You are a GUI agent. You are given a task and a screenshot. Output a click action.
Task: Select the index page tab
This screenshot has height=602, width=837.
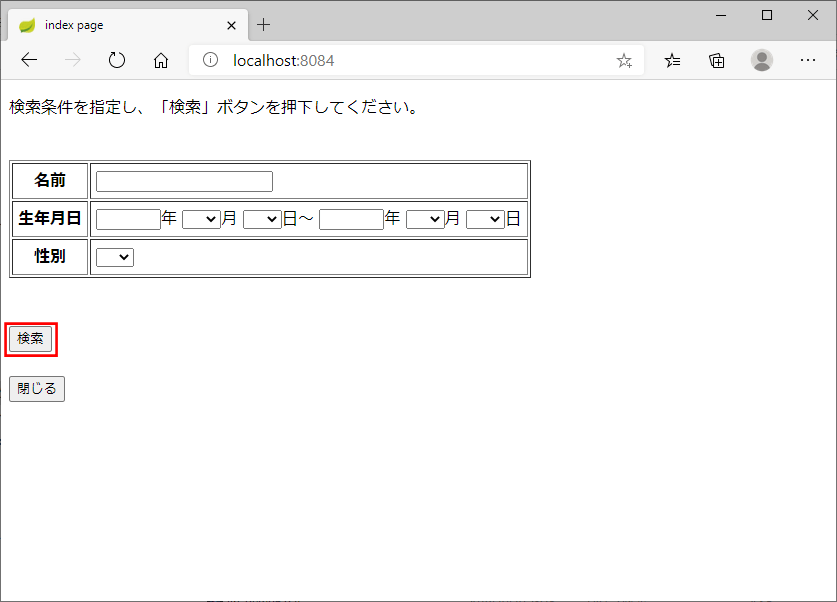pyautogui.click(x=120, y=25)
